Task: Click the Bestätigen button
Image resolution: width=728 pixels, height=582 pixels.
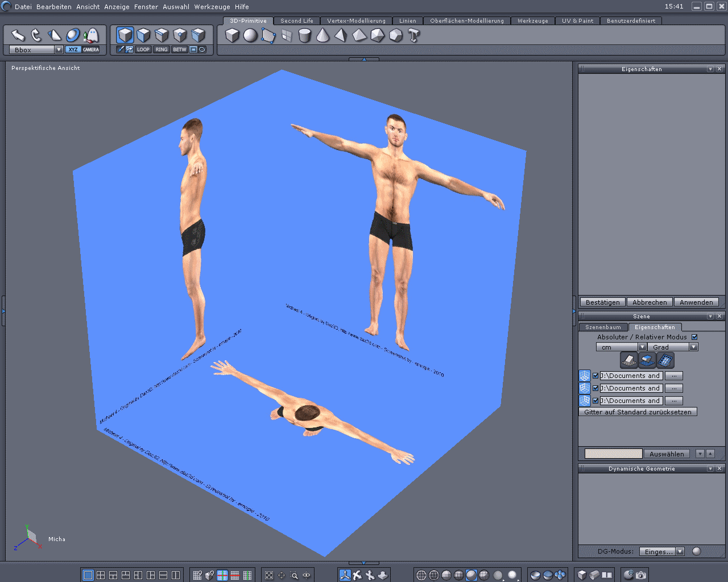Action: click(603, 302)
